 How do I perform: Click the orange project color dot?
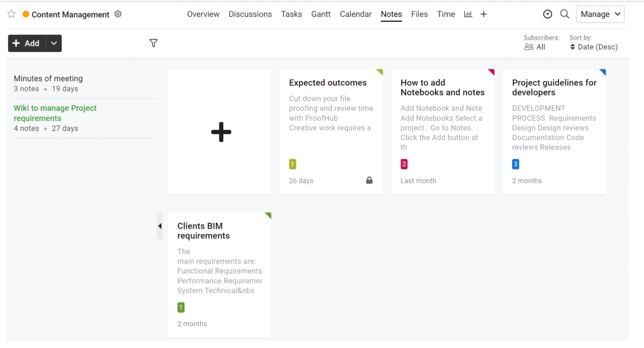click(26, 14)
